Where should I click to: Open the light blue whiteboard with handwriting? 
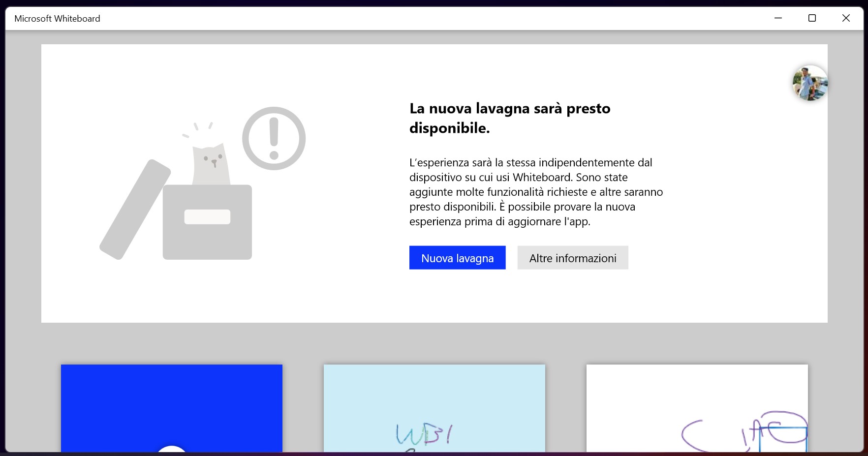tap(434, 408)
